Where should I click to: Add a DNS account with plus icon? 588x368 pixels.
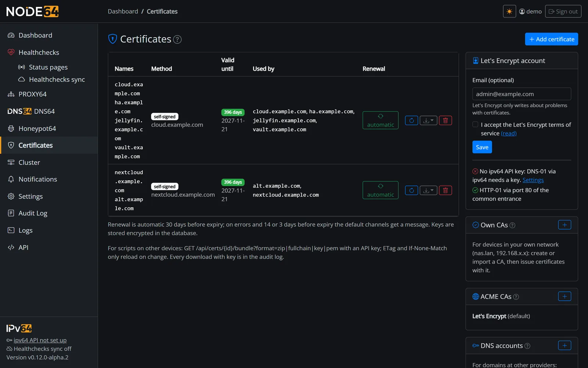click(x=564, y=345)
